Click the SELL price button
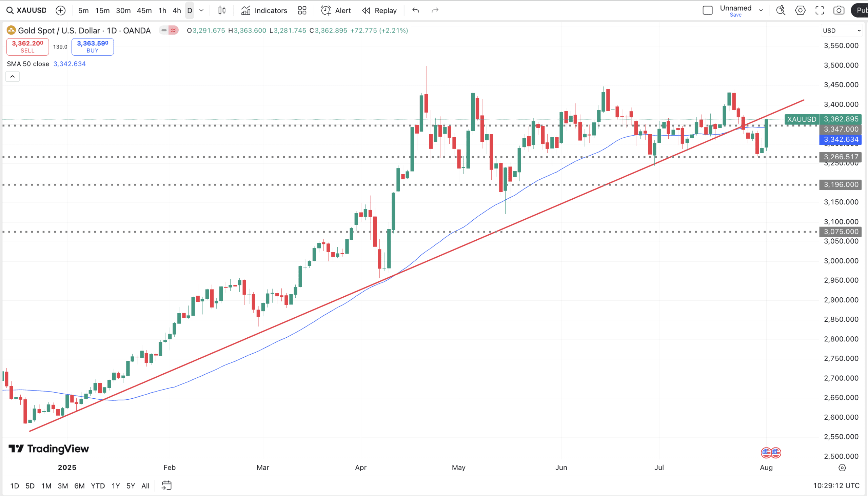 coord(27,47)
